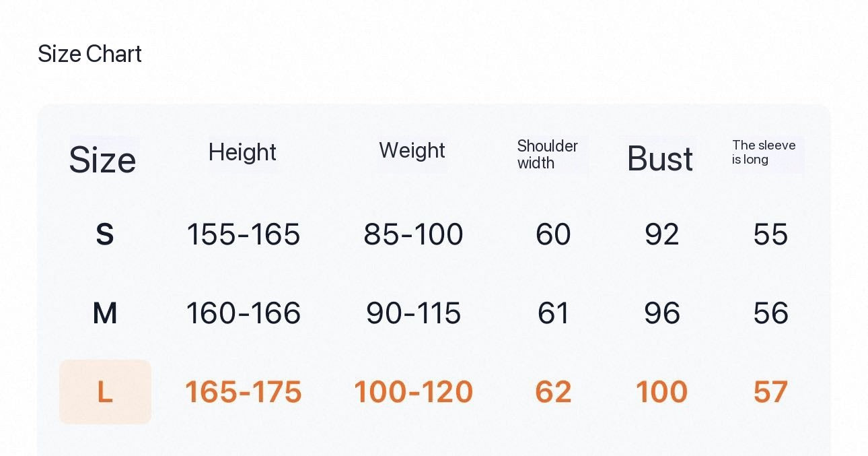868x456 pixels.
Task: Click height value 160-166
Action: click(x=244, y=313)
